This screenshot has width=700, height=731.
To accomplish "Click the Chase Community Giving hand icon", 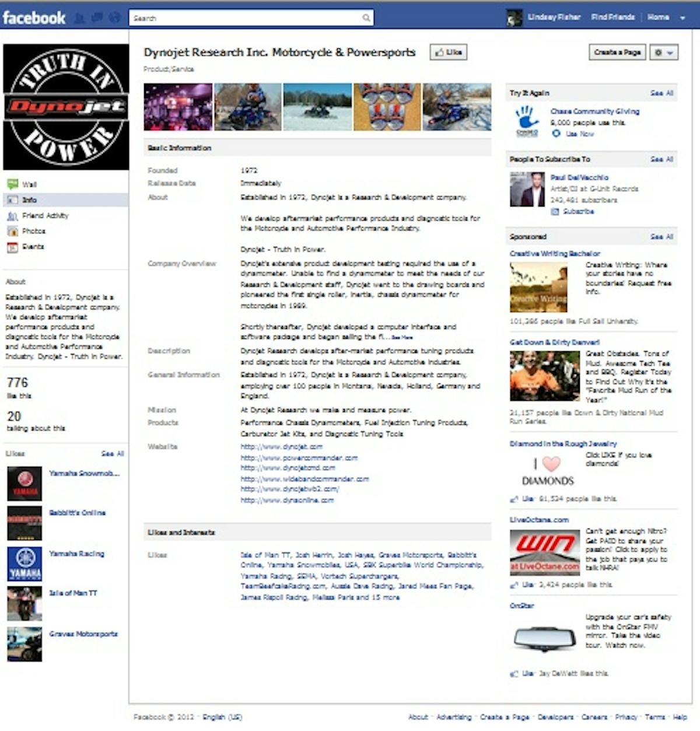I will tap(527, 121).
